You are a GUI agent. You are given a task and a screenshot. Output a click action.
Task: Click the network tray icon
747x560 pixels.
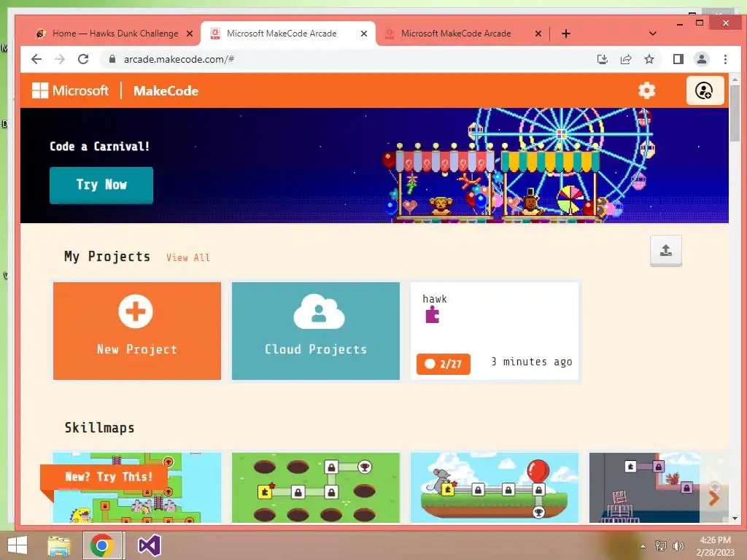pos(661,545)
